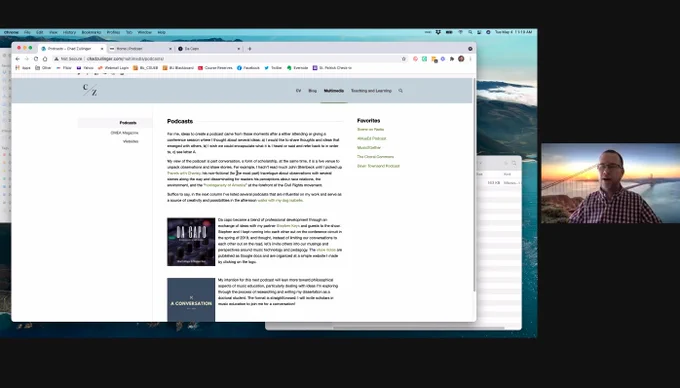680x388 pixels.
Task: Click the green extension icon in toolbar
Action: pos(425,59)
